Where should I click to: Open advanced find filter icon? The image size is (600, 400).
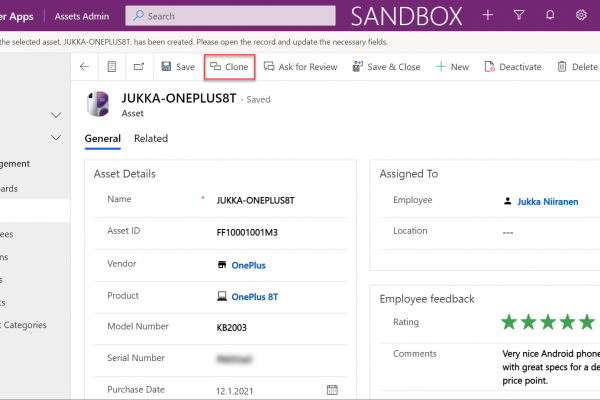[519, 15]
